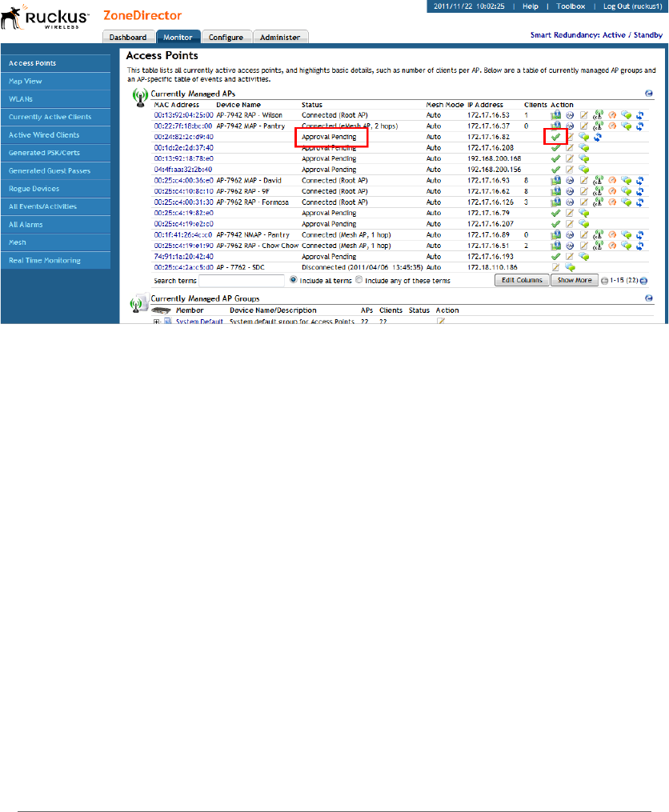
Task: Refresh the Currently Managed APs table
Action: pos(648,94)
